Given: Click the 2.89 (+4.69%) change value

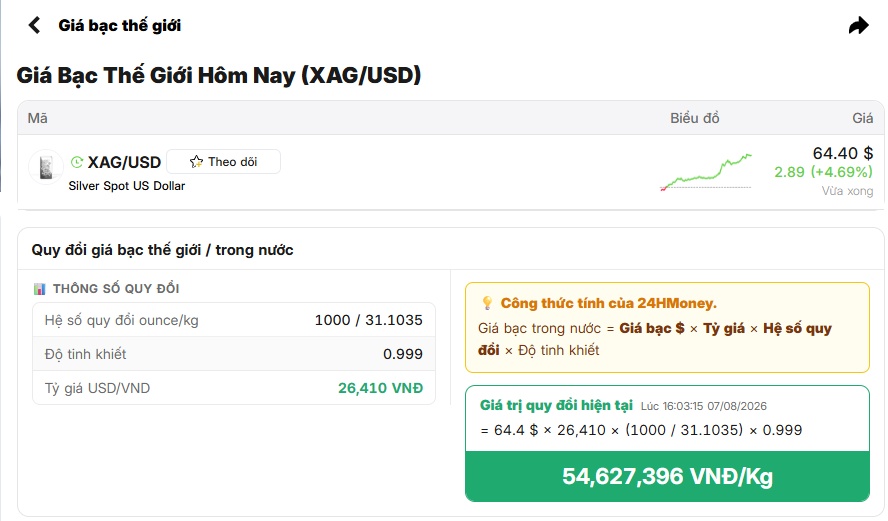Looking at the screenshot, I should (x=823, y=172).
